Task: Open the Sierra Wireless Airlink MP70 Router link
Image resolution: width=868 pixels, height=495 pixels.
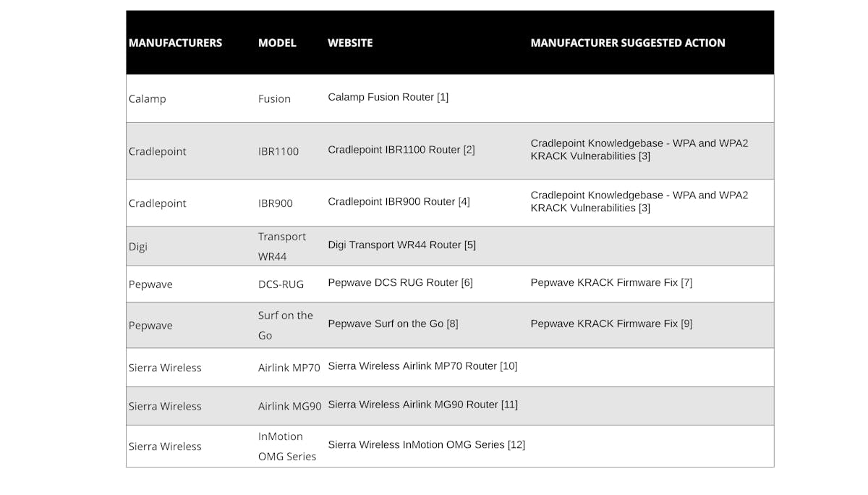Action: (422, 366)
